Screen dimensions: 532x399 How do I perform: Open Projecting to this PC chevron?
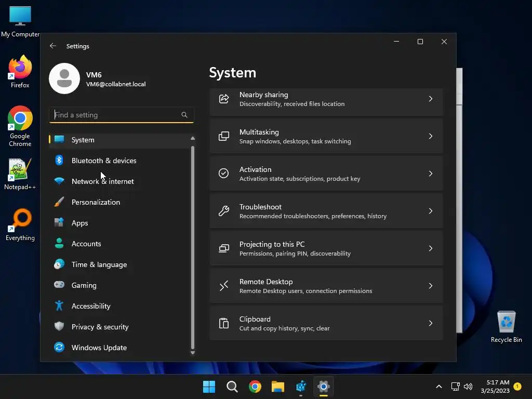pyautogui.click(x=431, y=248)
